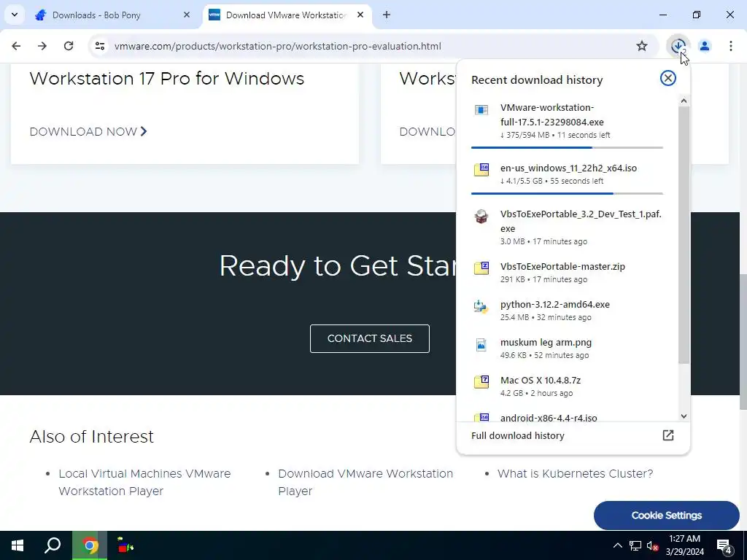Screen dimensions: 747x560
Task: Open site information icon in address bar
Action: click(99, 46)
